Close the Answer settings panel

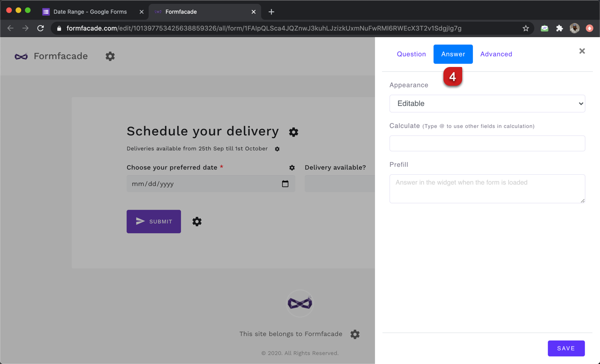(582, 51)
